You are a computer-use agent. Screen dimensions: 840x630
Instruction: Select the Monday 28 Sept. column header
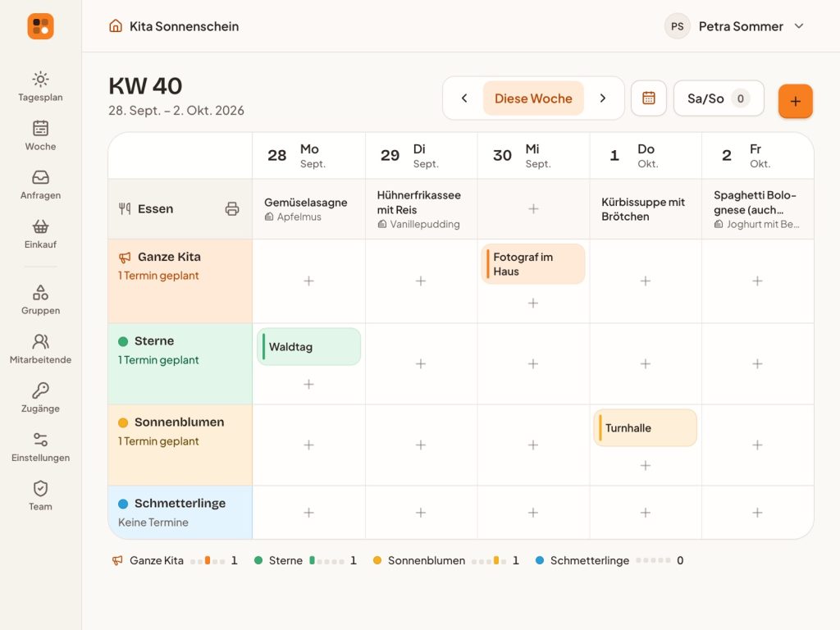point(308,155)
